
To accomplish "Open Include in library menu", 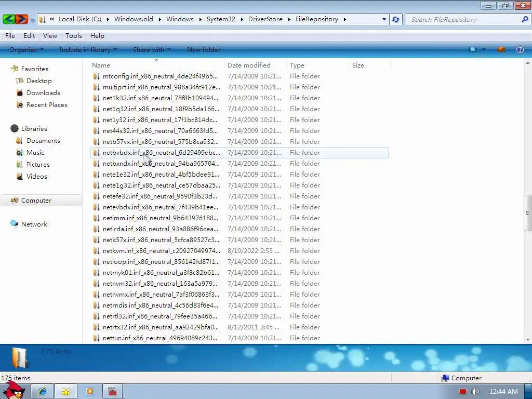I will pos(88,49).
